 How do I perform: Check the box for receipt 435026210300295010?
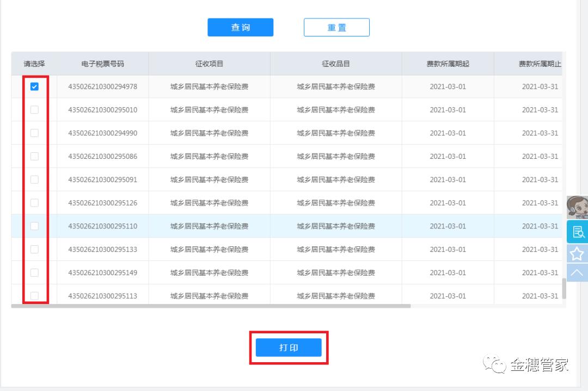(x=34, y=109)
